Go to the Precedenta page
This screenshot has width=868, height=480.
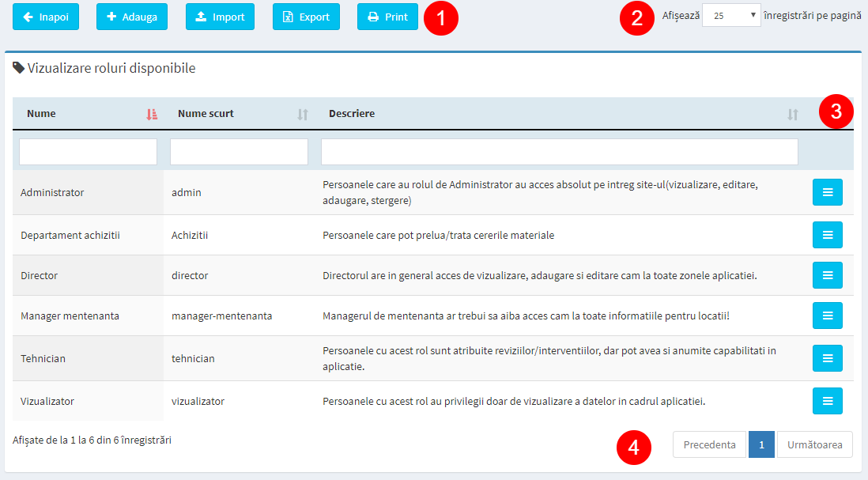710,444
